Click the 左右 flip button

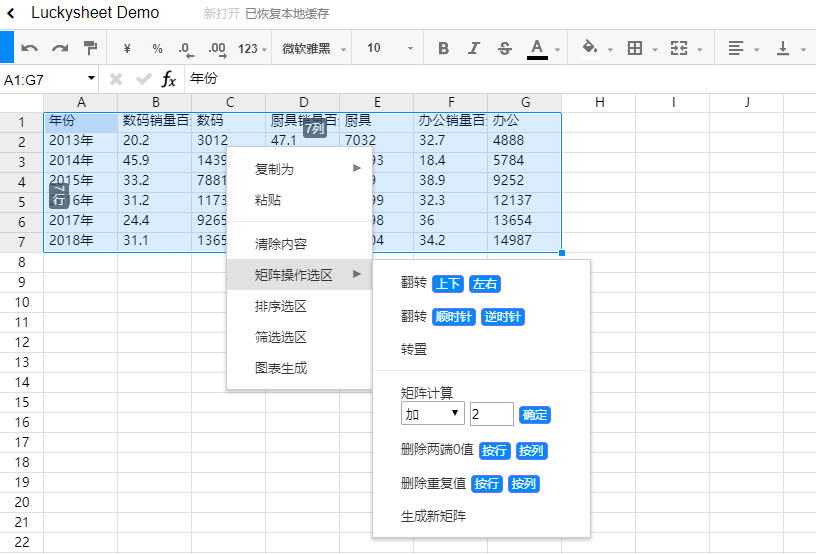click(484, 284)
